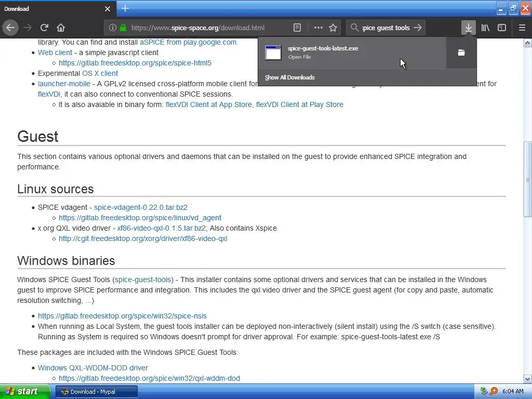Open flexVDI Client at App Store link

(x=209, y=104)
